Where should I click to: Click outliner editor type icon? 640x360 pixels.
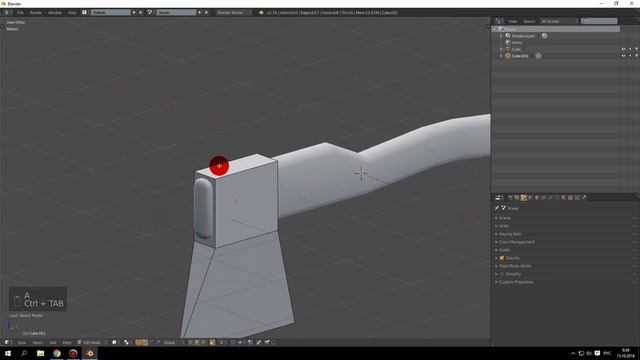[x=500, y=21]
